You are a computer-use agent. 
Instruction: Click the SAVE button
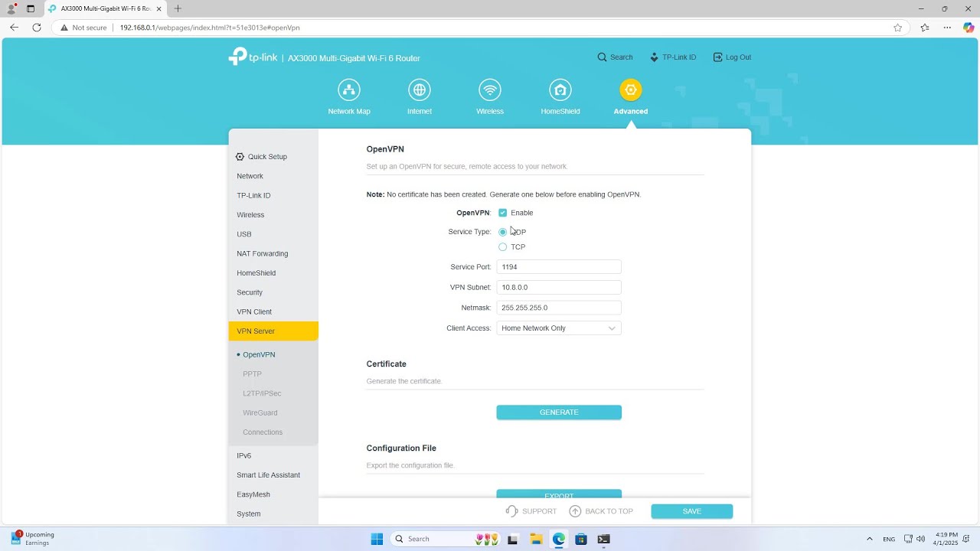point(692,511)
